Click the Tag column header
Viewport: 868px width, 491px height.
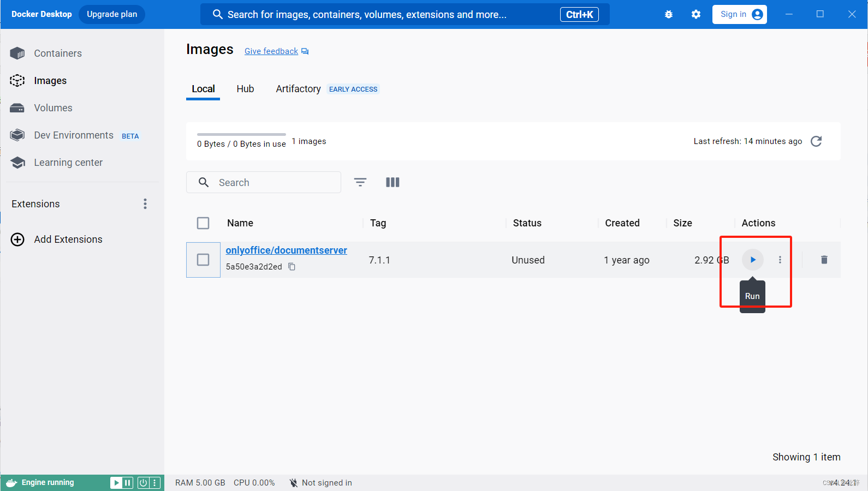tap(378, 223)
